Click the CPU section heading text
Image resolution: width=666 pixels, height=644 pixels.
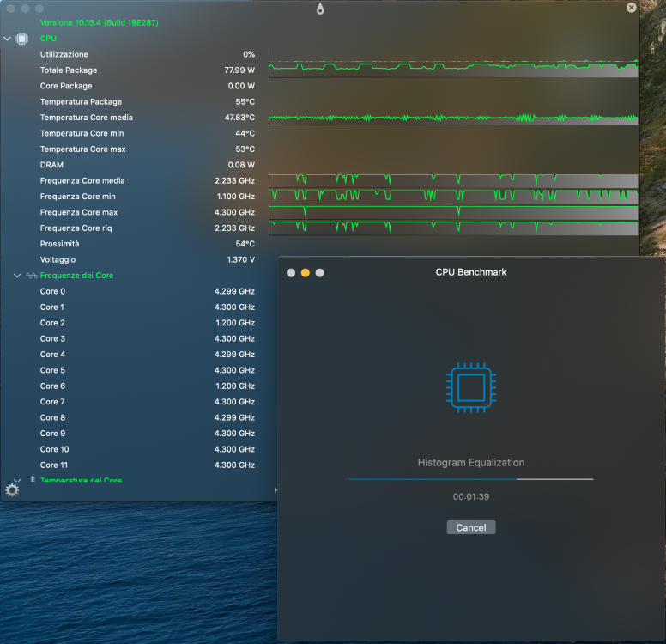(x=48, y=39)
